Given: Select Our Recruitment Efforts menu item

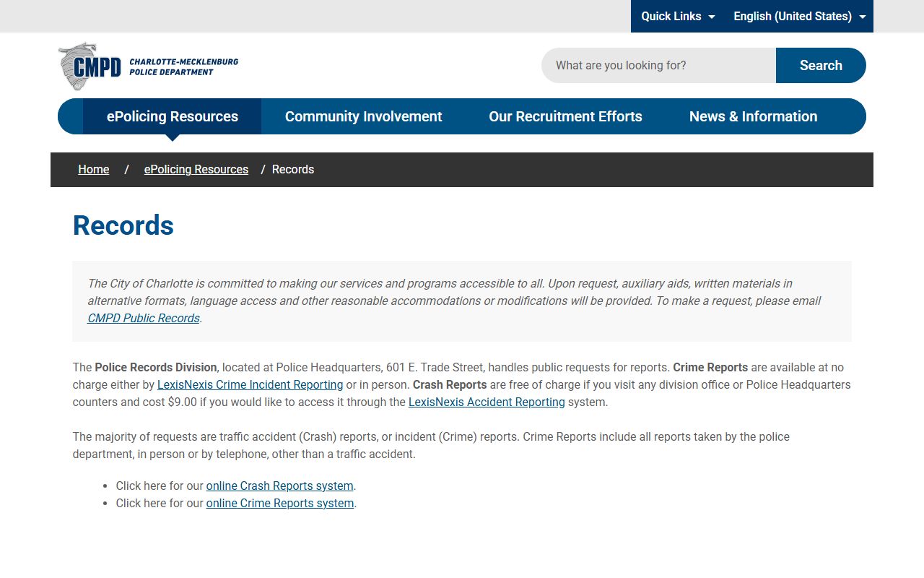Looking at the screenshot, I should [x=565, y=116].
